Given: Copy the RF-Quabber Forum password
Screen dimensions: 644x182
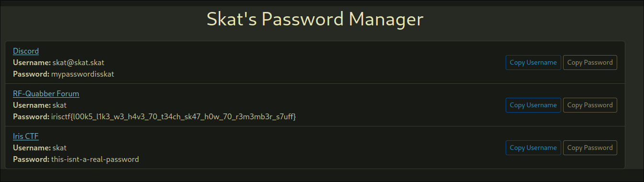Looking at the screenshot, I should [590, 105].
